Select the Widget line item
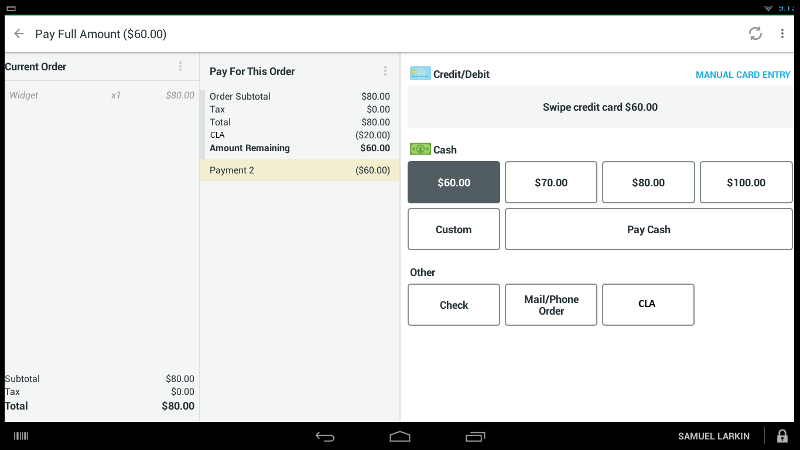 coord(102,95)
